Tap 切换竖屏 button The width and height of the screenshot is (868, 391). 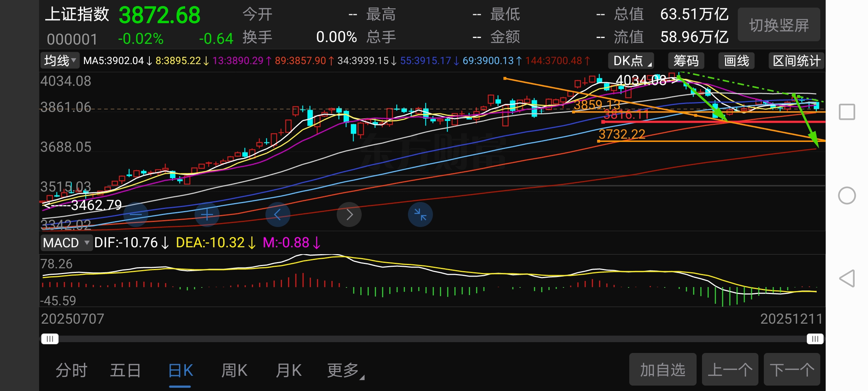pos(779,25)
